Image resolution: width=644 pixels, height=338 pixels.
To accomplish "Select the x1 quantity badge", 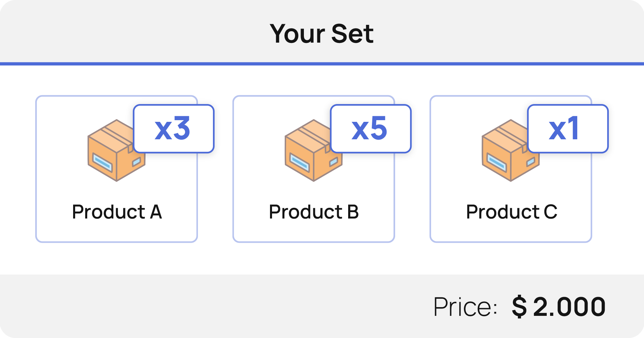I will (x=568, y=129).
